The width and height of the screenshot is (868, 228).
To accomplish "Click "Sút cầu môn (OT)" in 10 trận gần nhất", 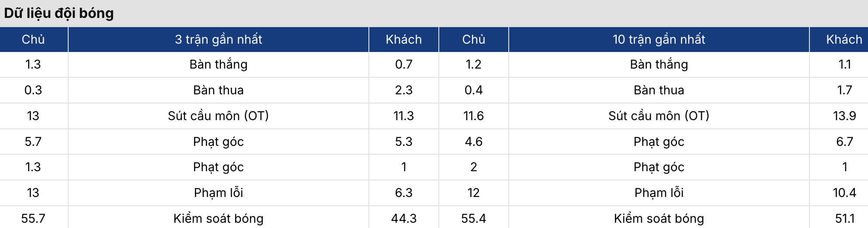I will (x=659, y=116).
